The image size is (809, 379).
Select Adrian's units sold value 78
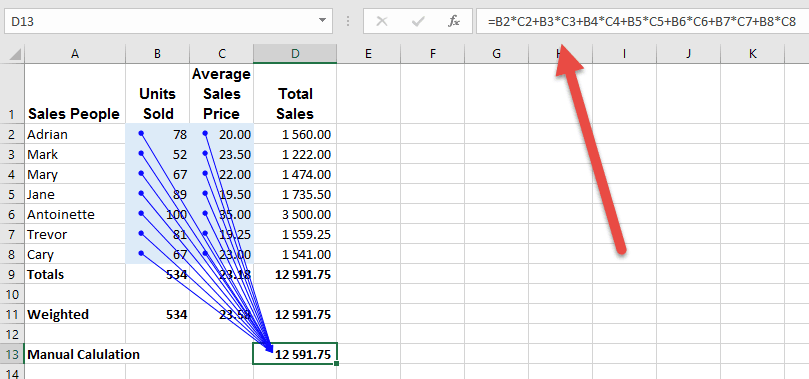157,134
